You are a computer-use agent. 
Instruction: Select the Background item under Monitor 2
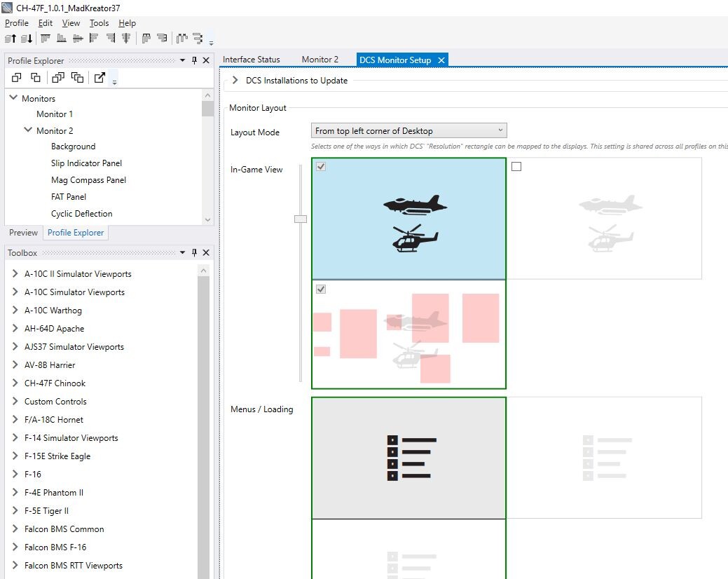[73, 147]
